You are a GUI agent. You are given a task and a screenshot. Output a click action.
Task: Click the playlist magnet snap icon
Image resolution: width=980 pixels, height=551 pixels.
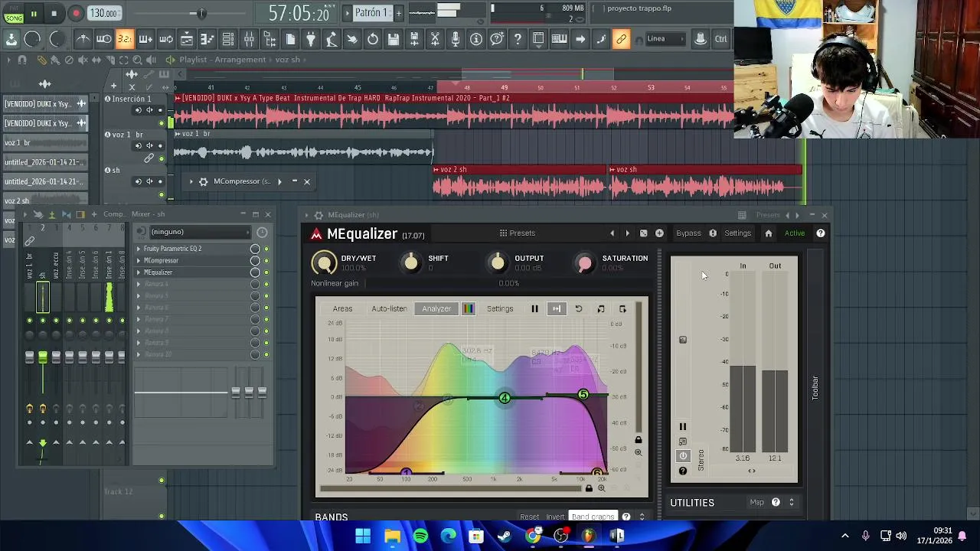(x=22, y=60)
